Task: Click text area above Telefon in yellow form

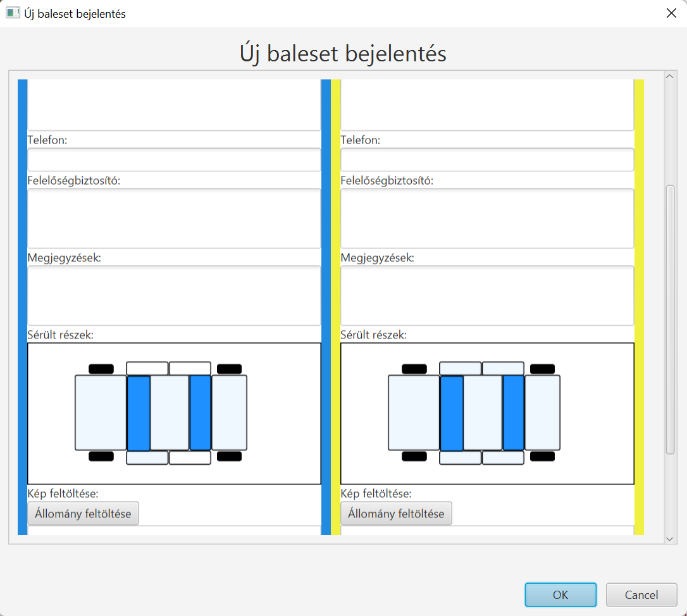Action: 487,105
